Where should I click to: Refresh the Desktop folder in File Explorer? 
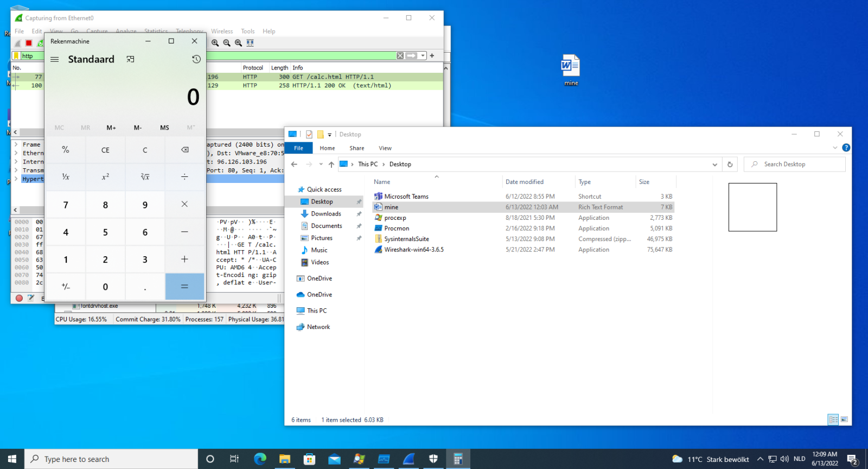[730, 164]
